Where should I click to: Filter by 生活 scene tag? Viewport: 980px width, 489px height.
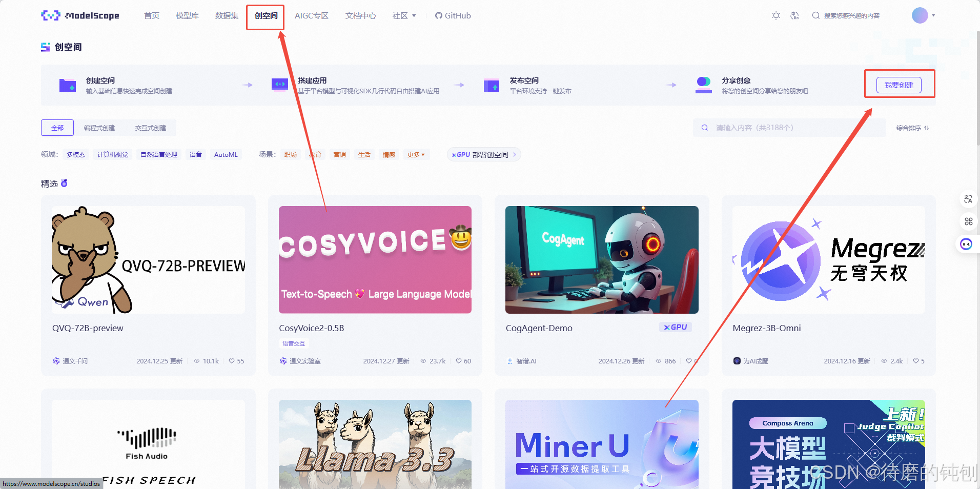click(364, 154)
